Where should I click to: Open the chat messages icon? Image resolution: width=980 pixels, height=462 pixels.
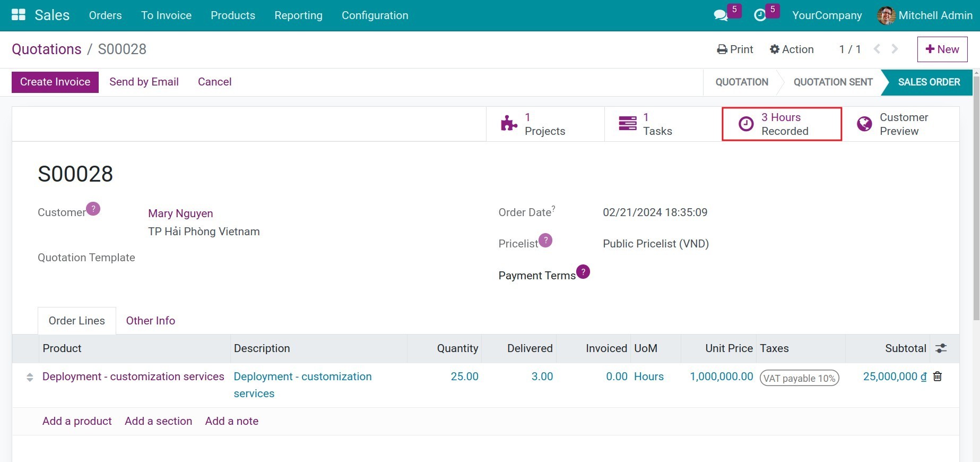coord(721,15)
